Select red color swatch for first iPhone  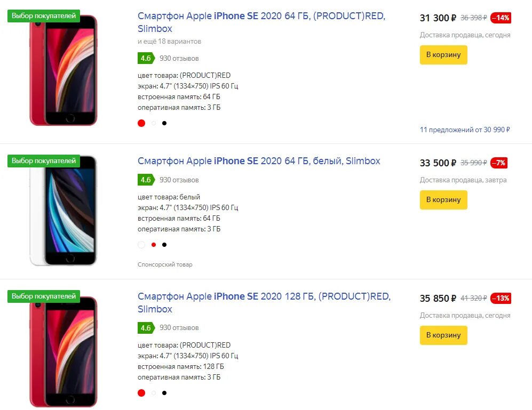click(x=141, y=123)
